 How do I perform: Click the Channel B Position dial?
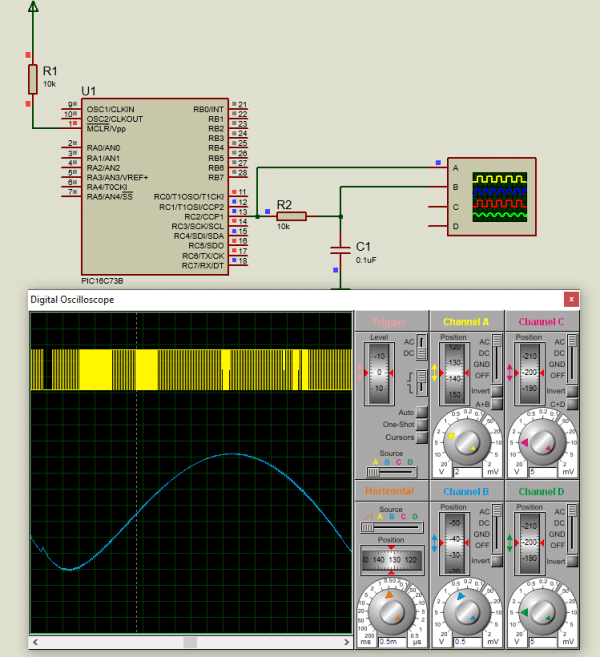(x=454, y=543)
